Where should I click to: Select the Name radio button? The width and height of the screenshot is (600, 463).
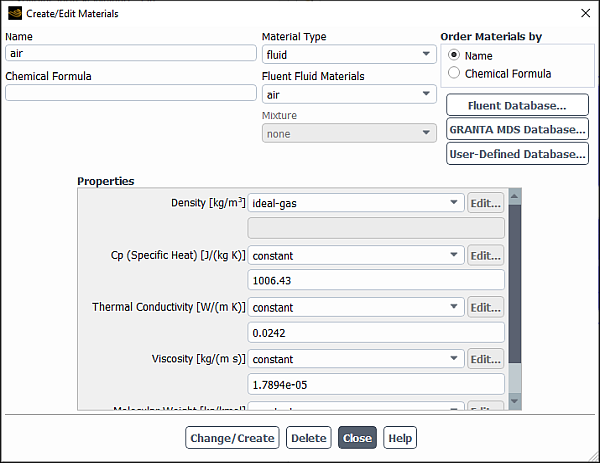pyautogui.click(x=455, y=56)
